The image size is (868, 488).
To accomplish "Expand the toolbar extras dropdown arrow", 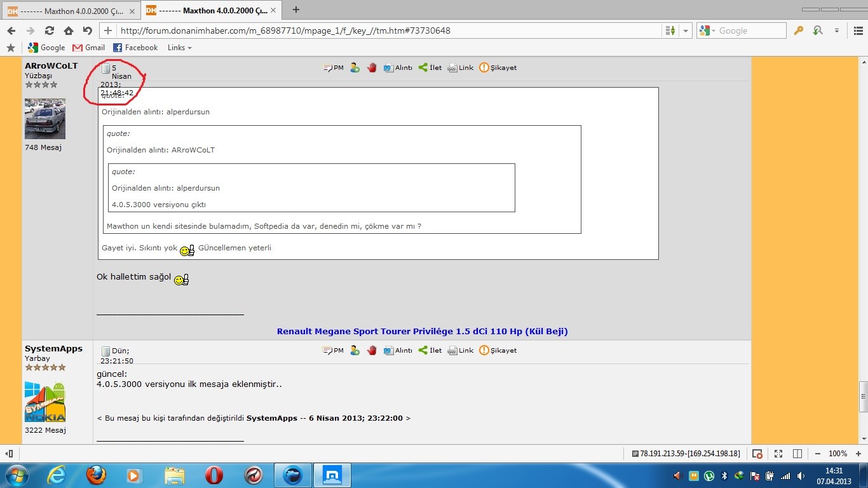I will [x=837, y=30].
